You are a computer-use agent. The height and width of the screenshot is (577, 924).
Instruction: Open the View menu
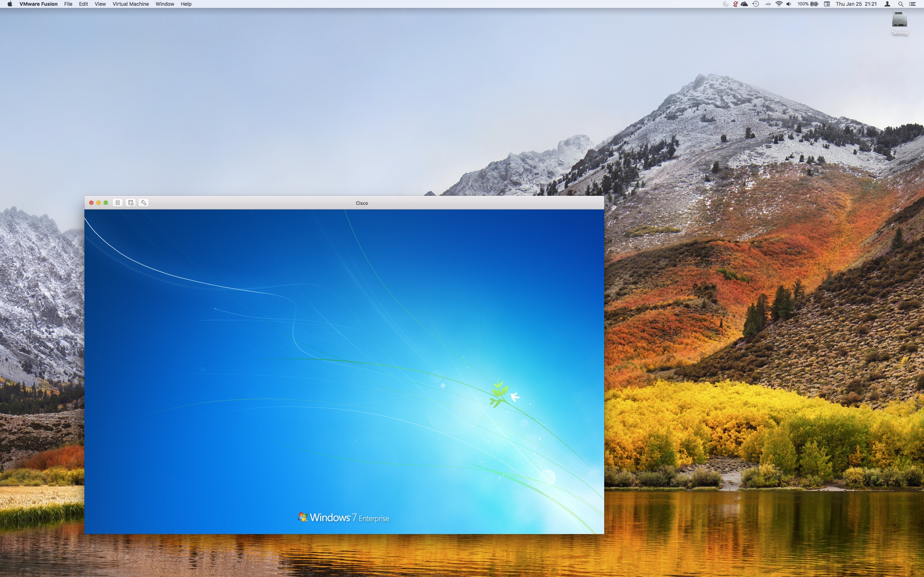coord(100,4)
